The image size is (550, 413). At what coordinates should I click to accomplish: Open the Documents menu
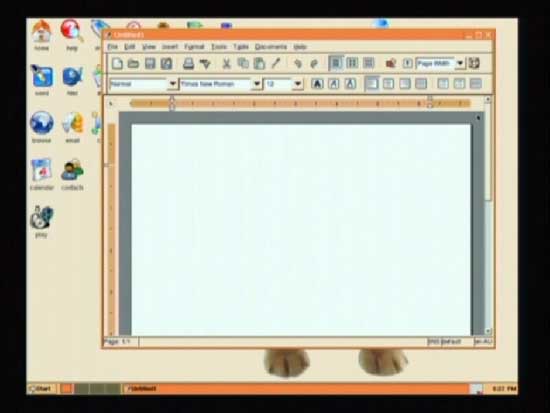tap(271, 47)
